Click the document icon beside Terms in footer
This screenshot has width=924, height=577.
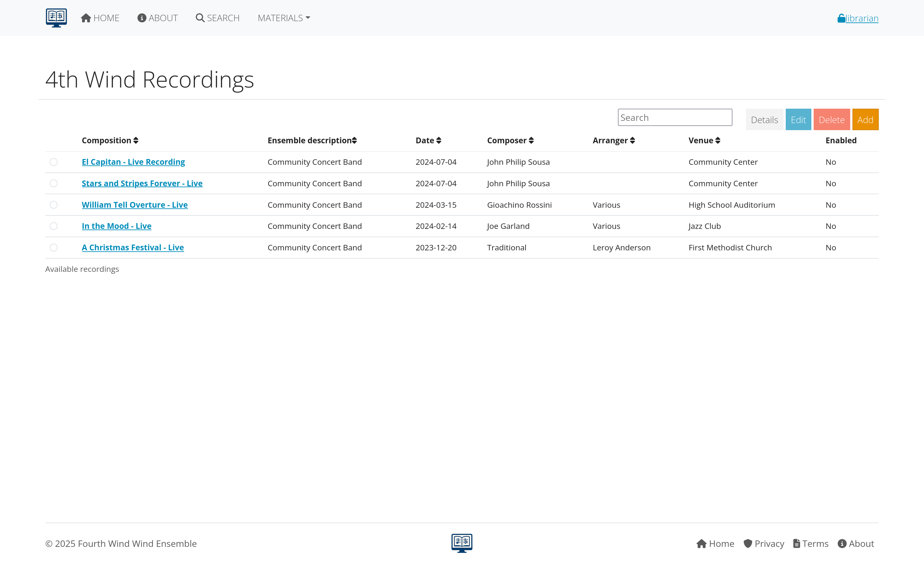click(x=797, y=543)
